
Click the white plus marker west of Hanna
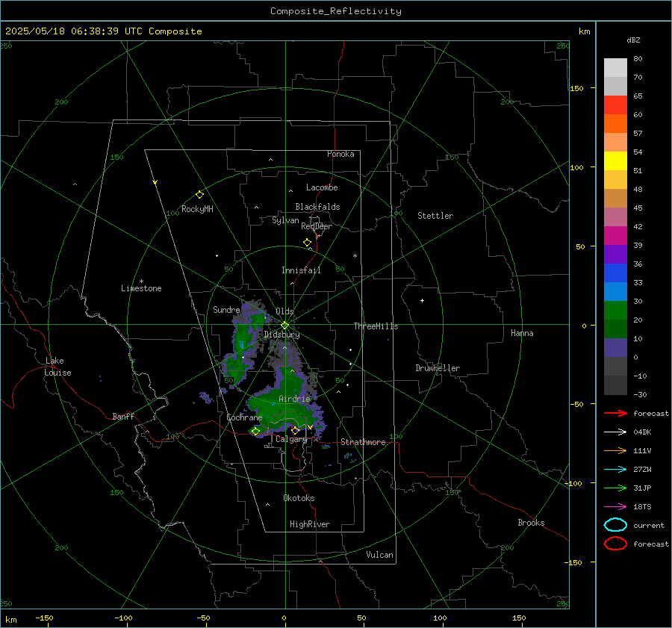[422, 300]
